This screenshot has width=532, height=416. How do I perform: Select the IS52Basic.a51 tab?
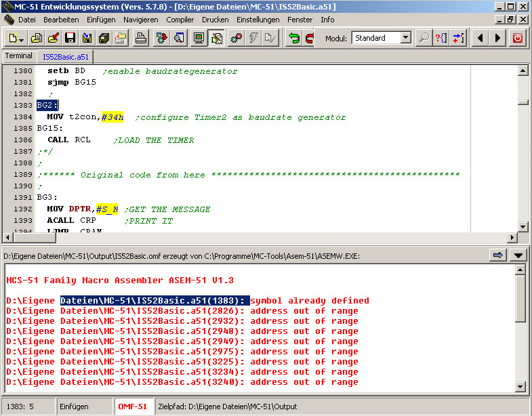coord(66,57)
